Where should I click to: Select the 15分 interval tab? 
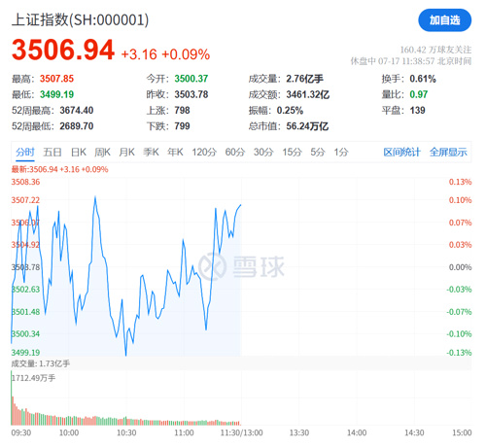292,152
